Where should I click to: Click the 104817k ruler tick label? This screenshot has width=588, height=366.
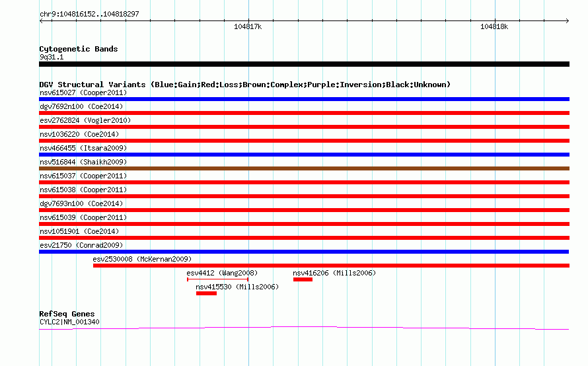coord(248,26)
